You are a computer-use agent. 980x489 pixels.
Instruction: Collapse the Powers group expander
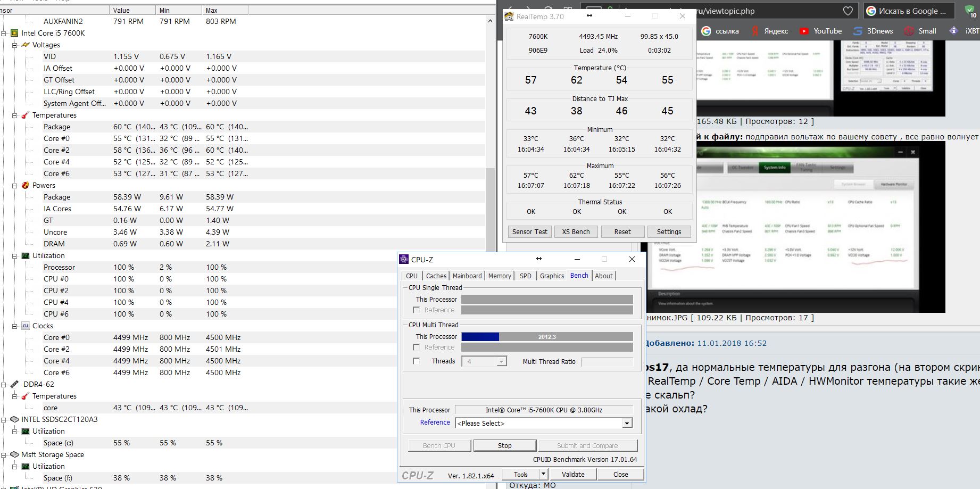(15, 186)
